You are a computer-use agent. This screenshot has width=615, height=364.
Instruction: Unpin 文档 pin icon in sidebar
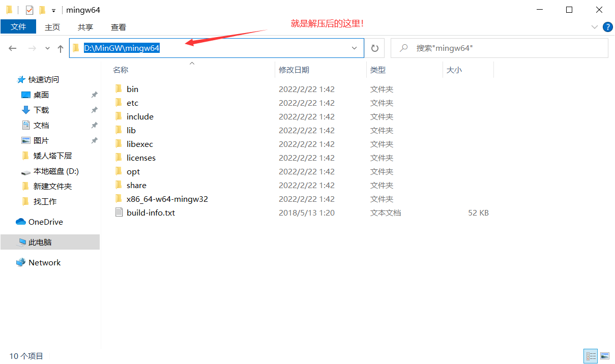94,125
